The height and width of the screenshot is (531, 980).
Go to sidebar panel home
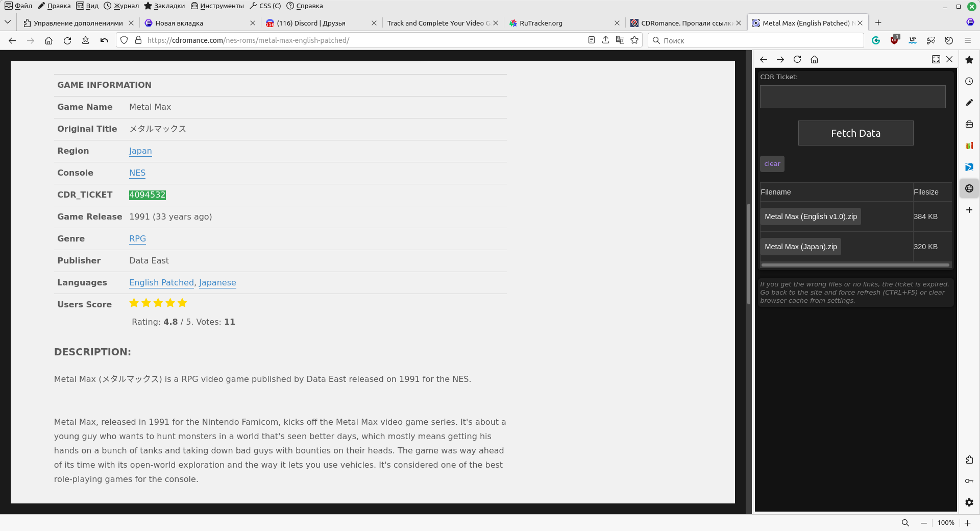(x=814, y=59)
